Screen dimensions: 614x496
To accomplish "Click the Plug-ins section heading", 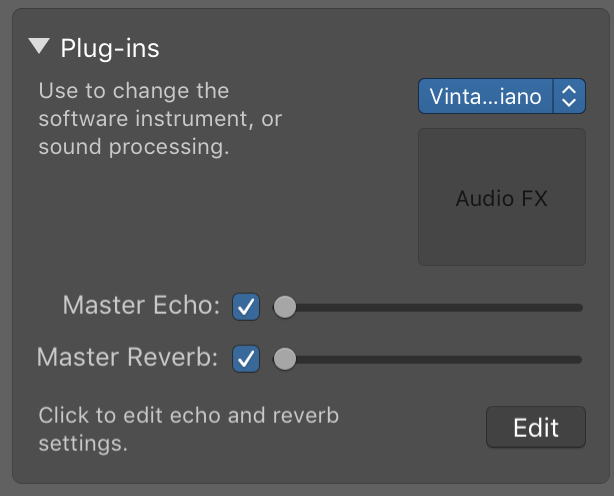I will pyautogui.click(x=110, y=47).
